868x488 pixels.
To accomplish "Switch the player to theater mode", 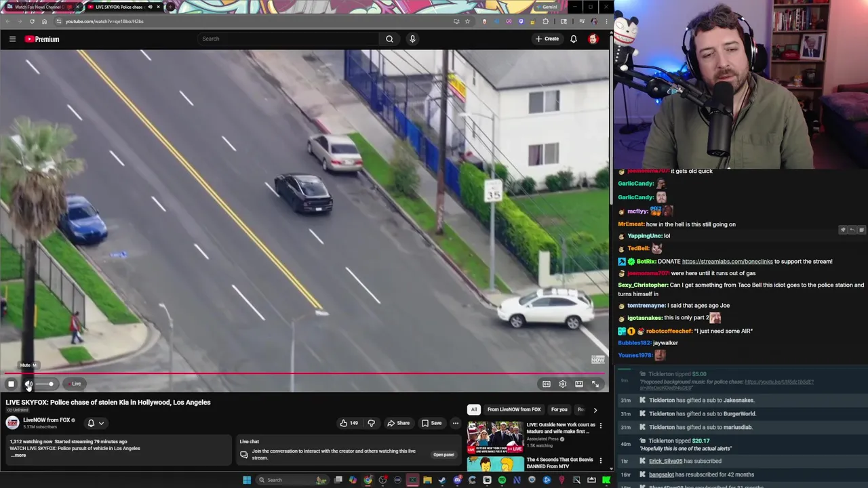I will click(x=579, y=384).
